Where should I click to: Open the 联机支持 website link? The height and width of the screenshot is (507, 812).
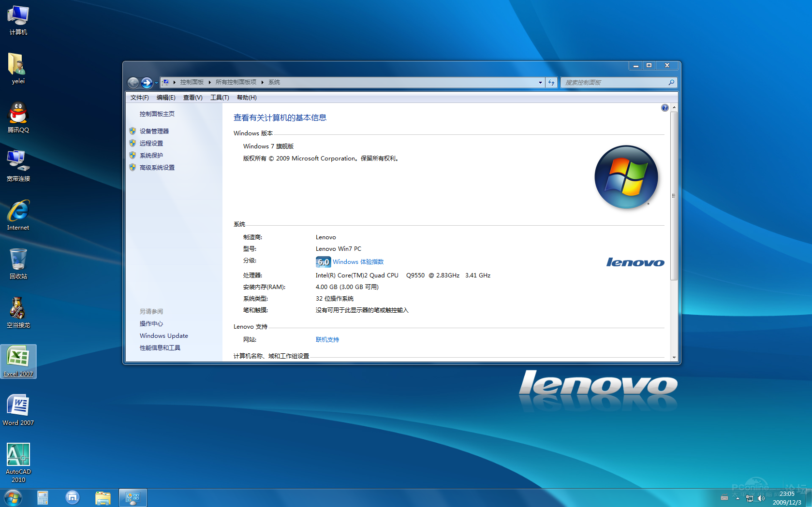pos(327,340)
